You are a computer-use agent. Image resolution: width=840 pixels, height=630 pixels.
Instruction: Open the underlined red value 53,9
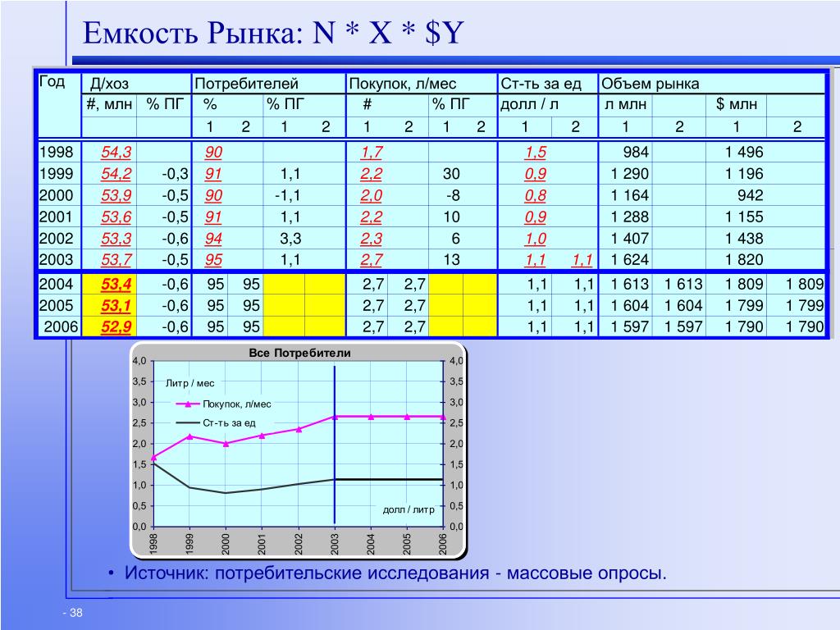(x=116, y=195)
